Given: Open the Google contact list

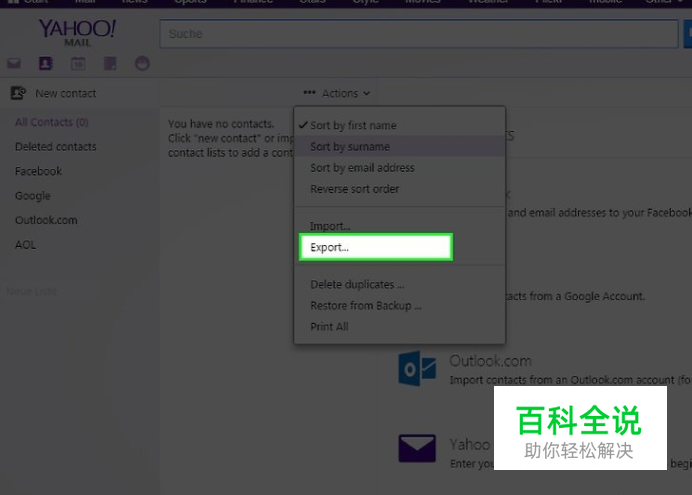Looking at the screenshot, I should (x=33, y=196).
